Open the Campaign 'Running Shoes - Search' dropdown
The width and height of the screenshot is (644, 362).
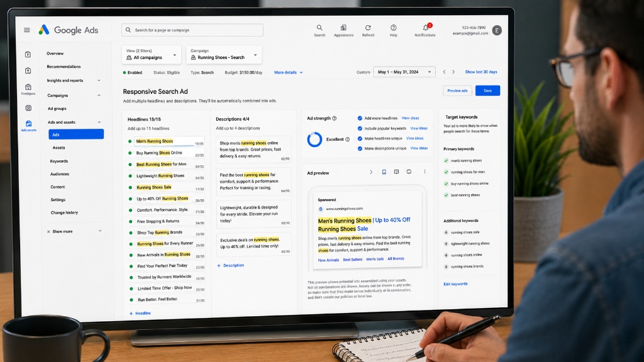[224, 55]
